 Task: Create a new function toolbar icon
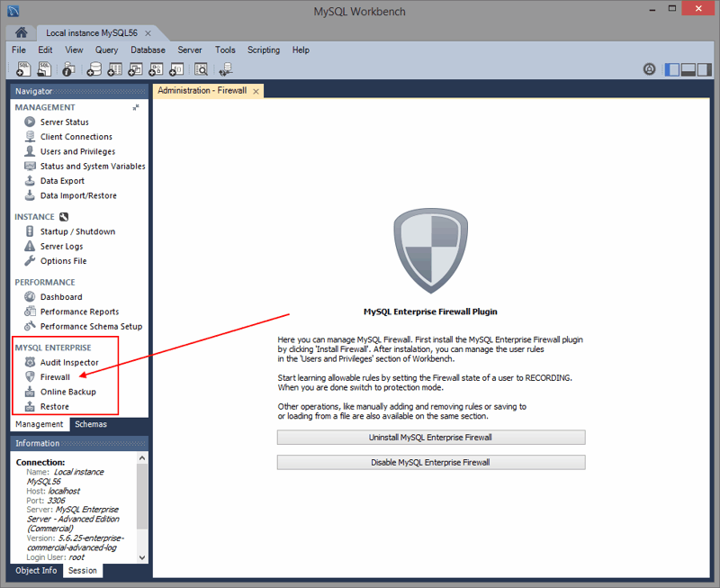(x=176, y=69)
